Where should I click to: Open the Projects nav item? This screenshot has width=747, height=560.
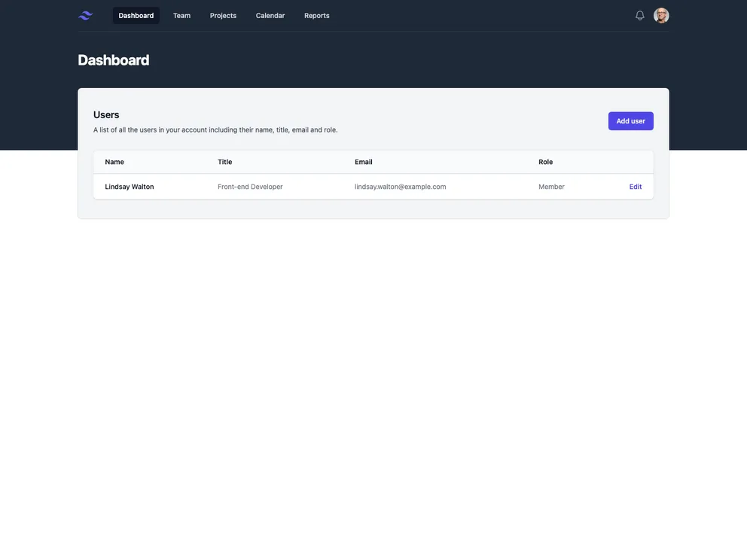click(x=223, y=16)
